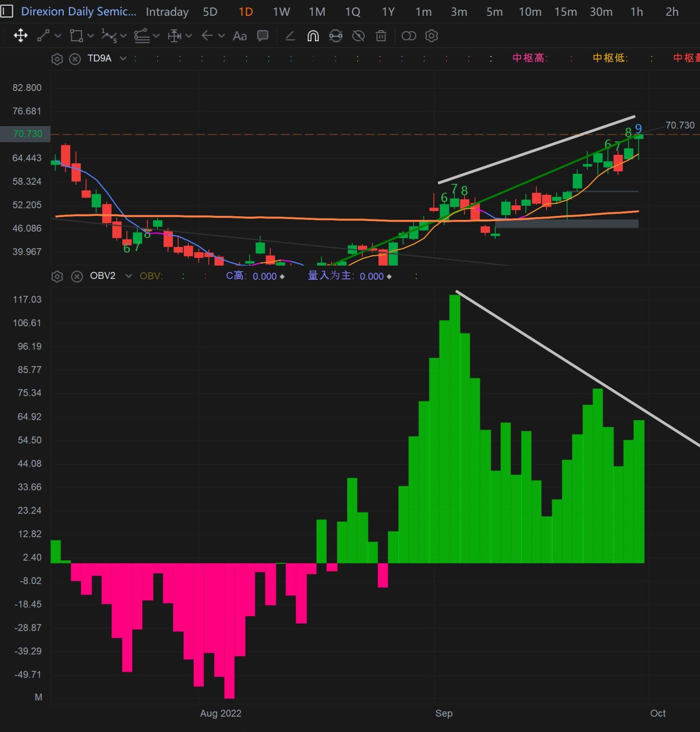Click the TD9A indicator label
700x732 pixels.
click(x=99, y=58)
